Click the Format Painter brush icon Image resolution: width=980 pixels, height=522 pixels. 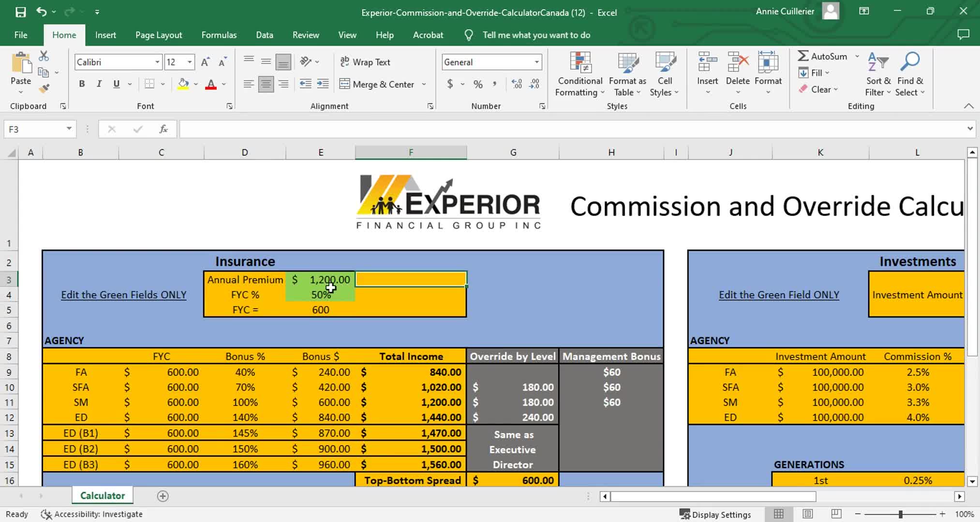[x=44, y=88]
